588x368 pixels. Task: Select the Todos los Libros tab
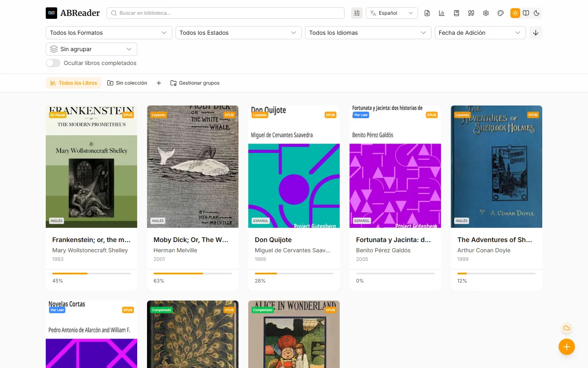[x=73, y=83]
